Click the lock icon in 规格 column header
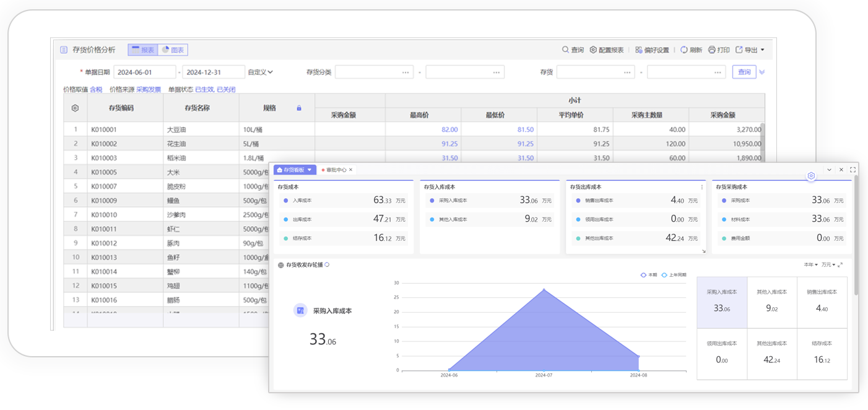Viewport: 868px width, 410px height. [299, 108]
